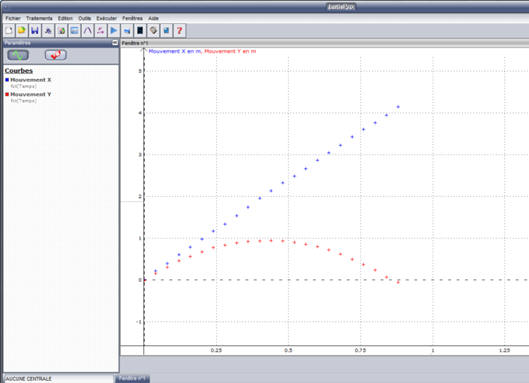This screenshot has height=383, width=529.
Task: Open the Exécuter menu
Action: [x=106, y=18]
